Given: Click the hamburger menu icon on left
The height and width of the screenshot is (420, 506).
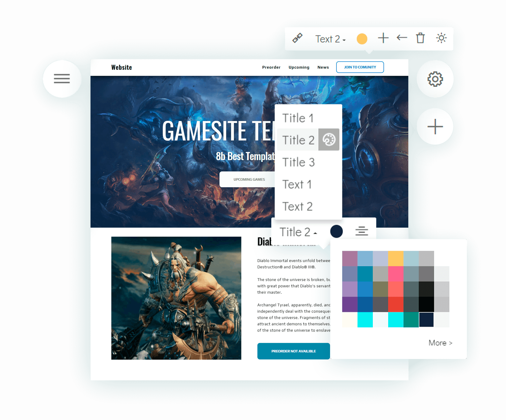Looking at the screenshot, I should (62, 79).
